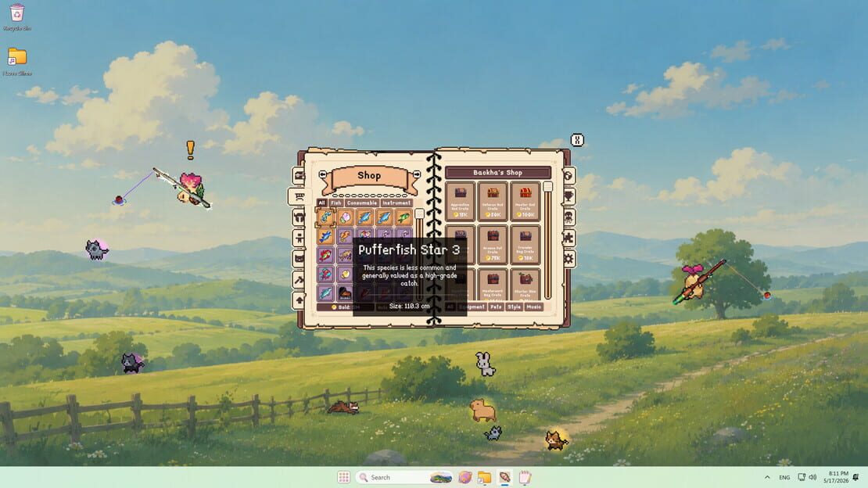The height and width of the screenshot is (488, 868).
Task: Filter the inventory by Instrument
Action: point(396,203)
